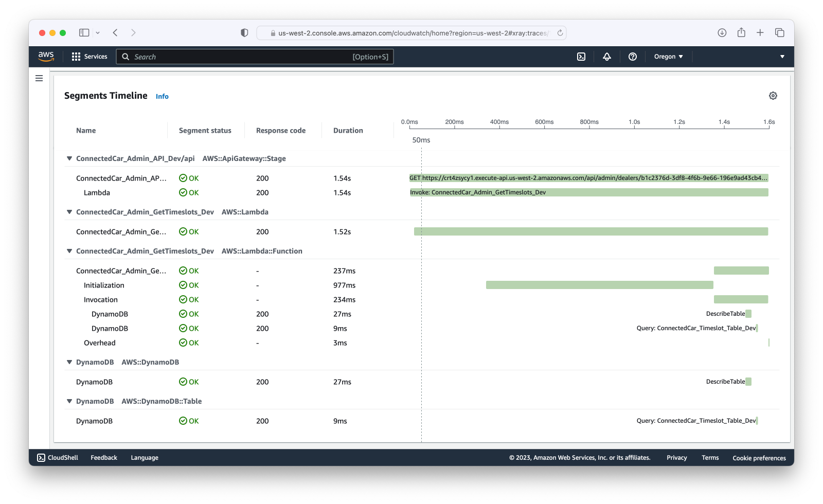
Task: Select DynamoDB row in AWS::DynamoDB::Table group
Action: click(94, 421)
